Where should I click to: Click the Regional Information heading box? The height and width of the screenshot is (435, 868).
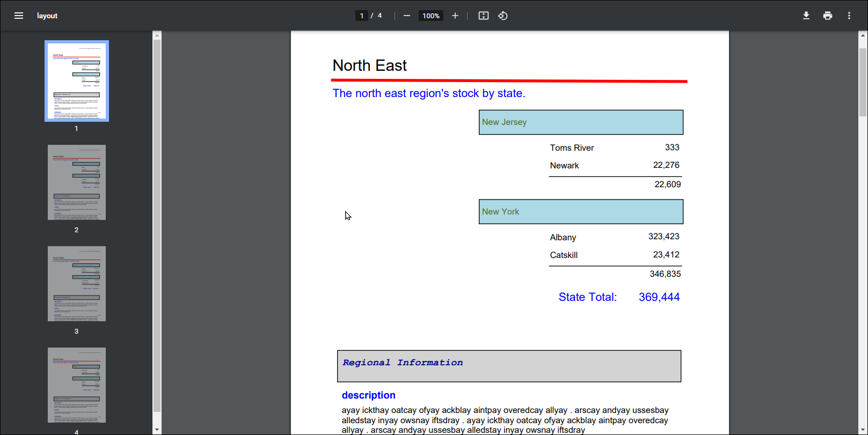click(509, 366)
